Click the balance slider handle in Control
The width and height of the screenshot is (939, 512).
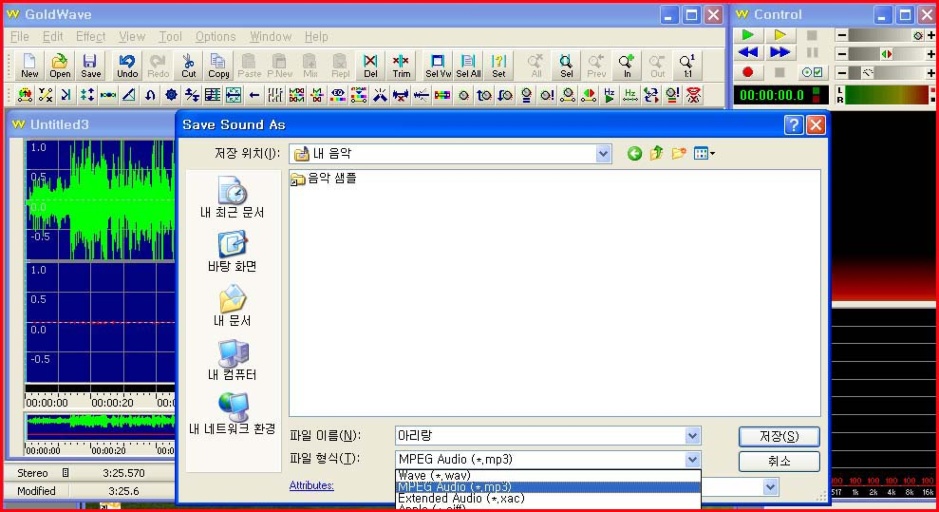(886, 54)
